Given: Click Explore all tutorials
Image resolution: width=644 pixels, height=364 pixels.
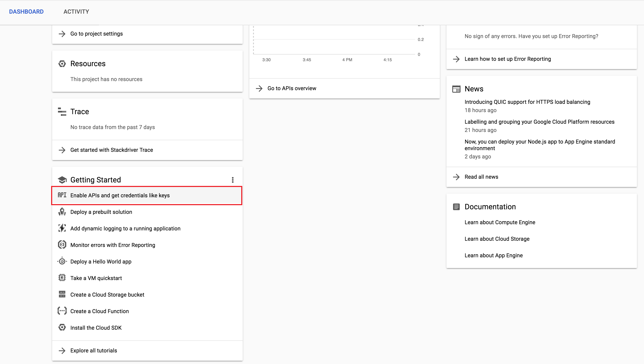Looking at the screenshot, I should [x=93, y=351].
